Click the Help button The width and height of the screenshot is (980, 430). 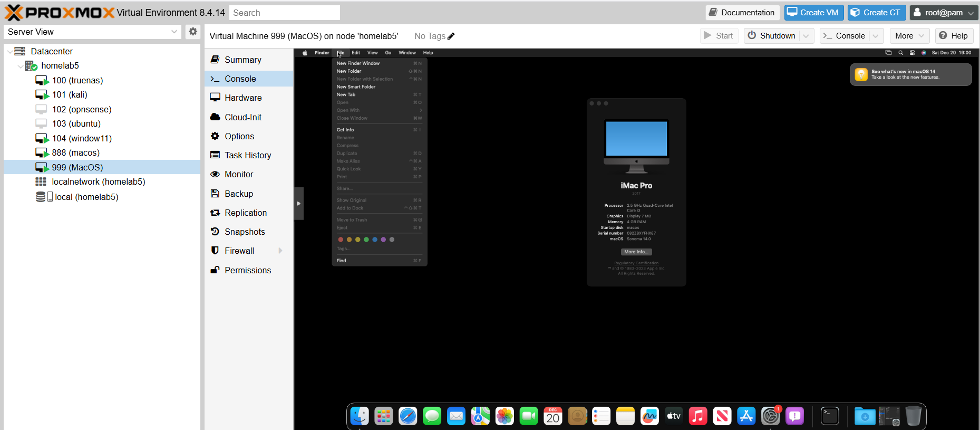[953, 36]
